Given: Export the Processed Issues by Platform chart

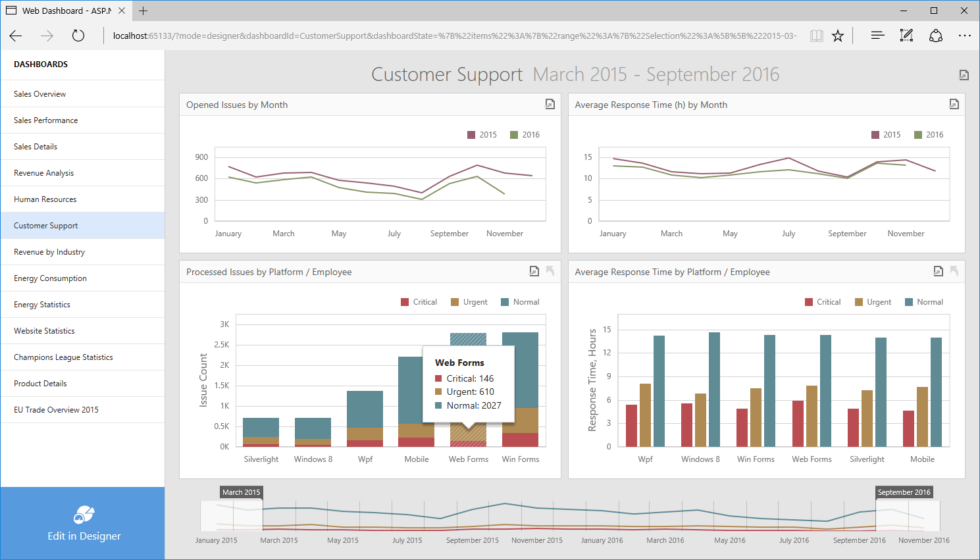Looking at the screenshot, I should [x=534, y=271].
